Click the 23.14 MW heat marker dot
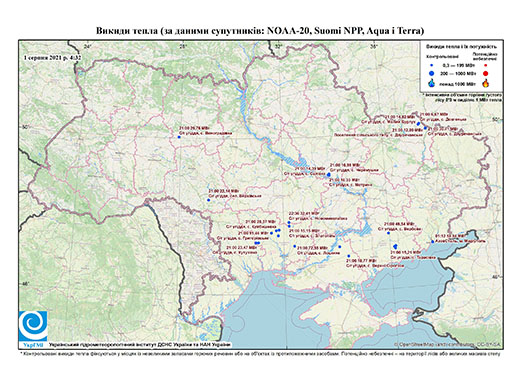520x368 pixels. [209, 200]
